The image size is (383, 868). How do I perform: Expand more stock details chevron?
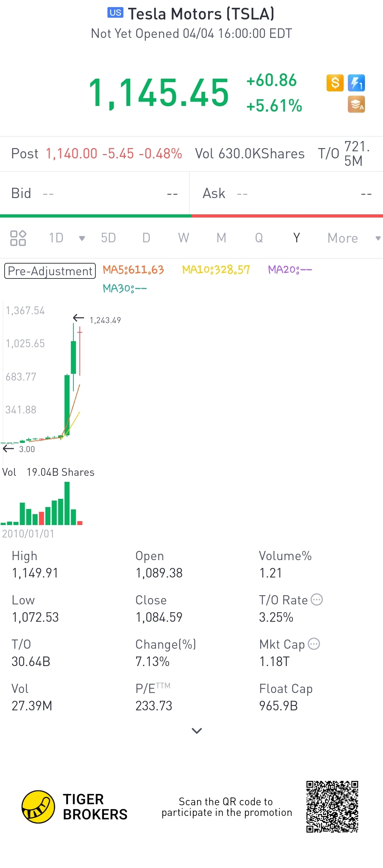click(197, 731)
